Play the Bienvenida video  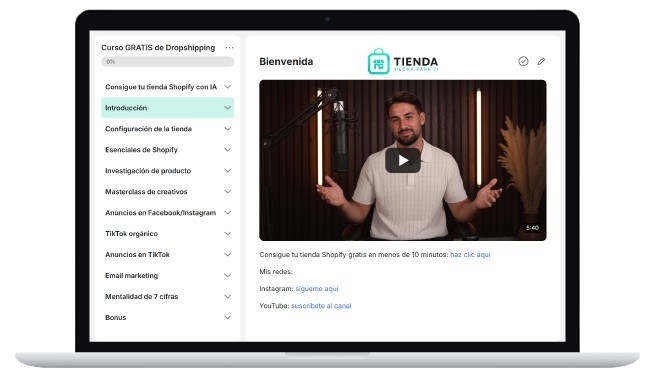[x=403, y=160]
